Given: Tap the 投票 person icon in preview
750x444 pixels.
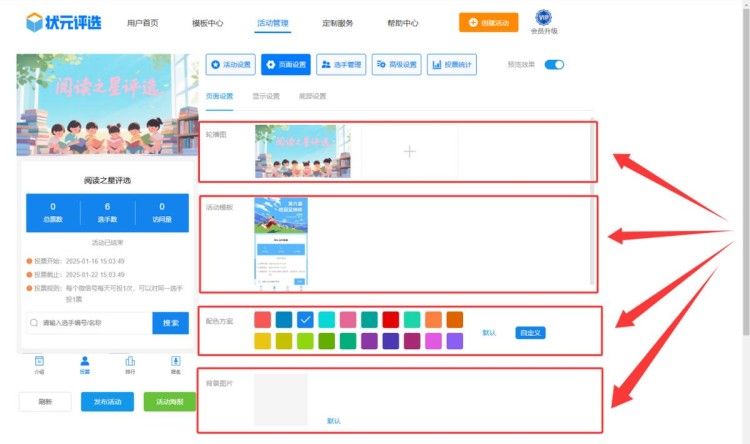Looking at the screenshot, I should 85,363.
